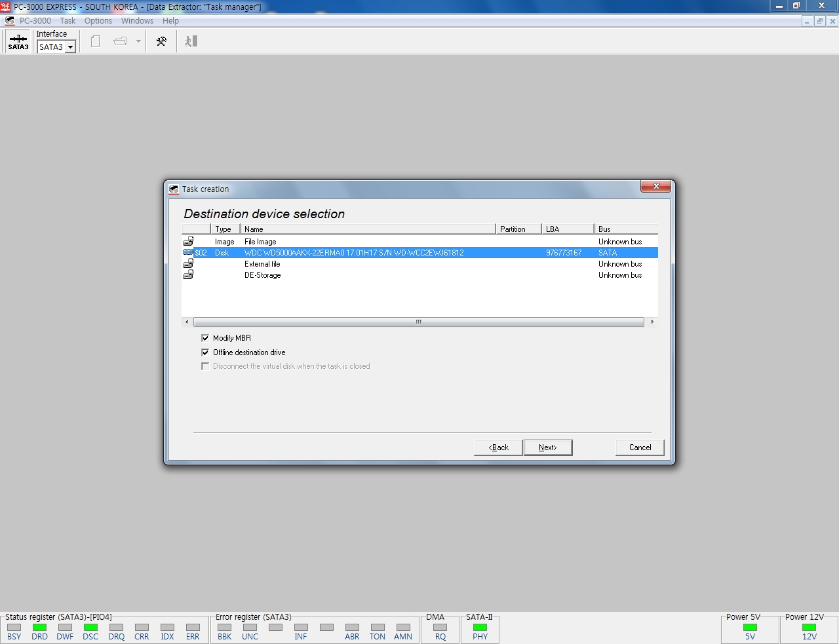The height and width of the screenshot is (644, 839).
Task: Click the PC-3000 menu bar app icon
Action: [9, 21]
